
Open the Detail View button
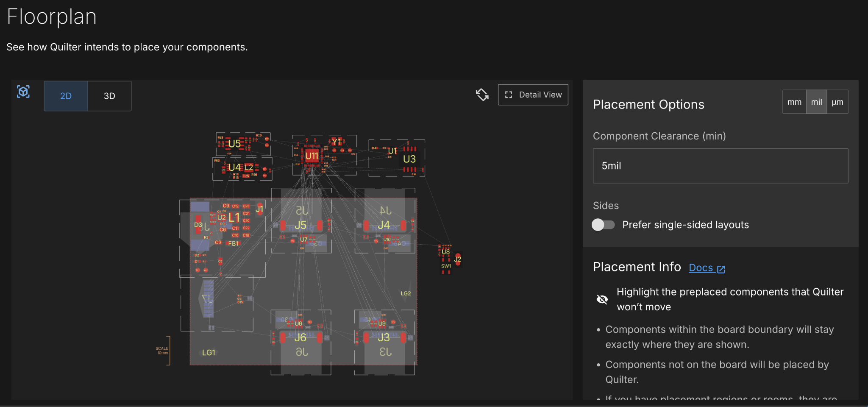[x=533, y=95]
